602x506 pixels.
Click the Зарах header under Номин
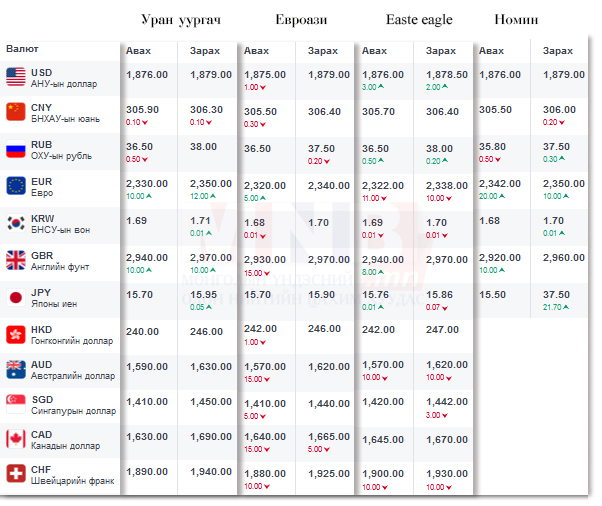(x=557, y=51)
